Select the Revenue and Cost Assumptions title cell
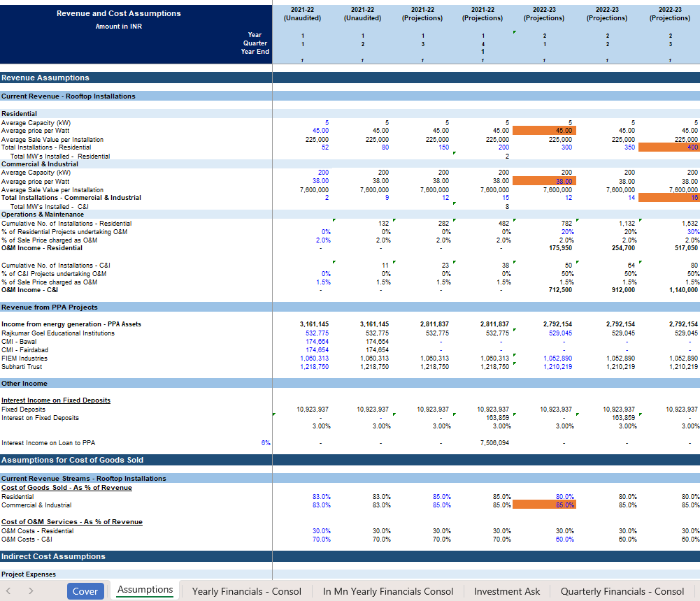 tap(119, 13)
